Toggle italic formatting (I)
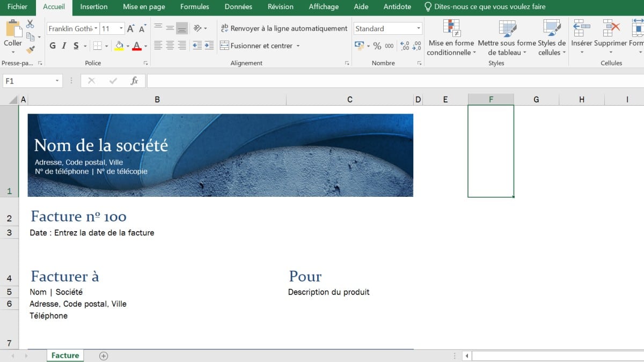The width and height of the screenshot is (644, 362). tap(64, 46)
